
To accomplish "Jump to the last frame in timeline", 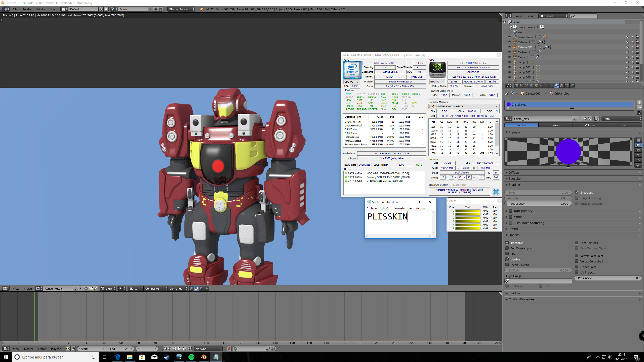I will 190,349.
